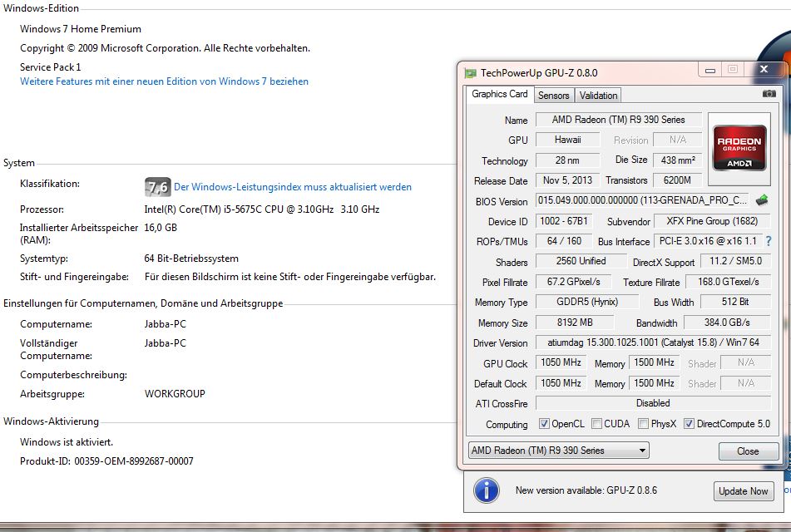Click the Device ID value 1002 - 67B1

coord(564,221)
